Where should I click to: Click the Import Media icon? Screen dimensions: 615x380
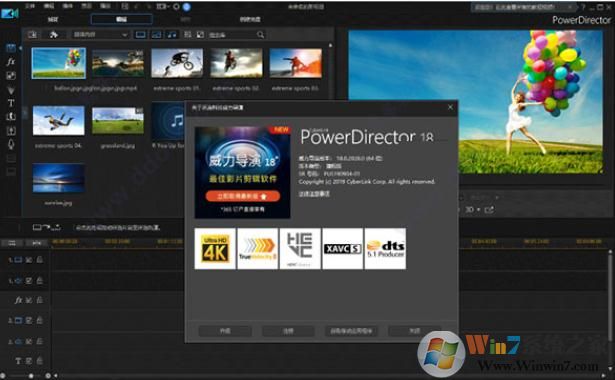[33, 35]
